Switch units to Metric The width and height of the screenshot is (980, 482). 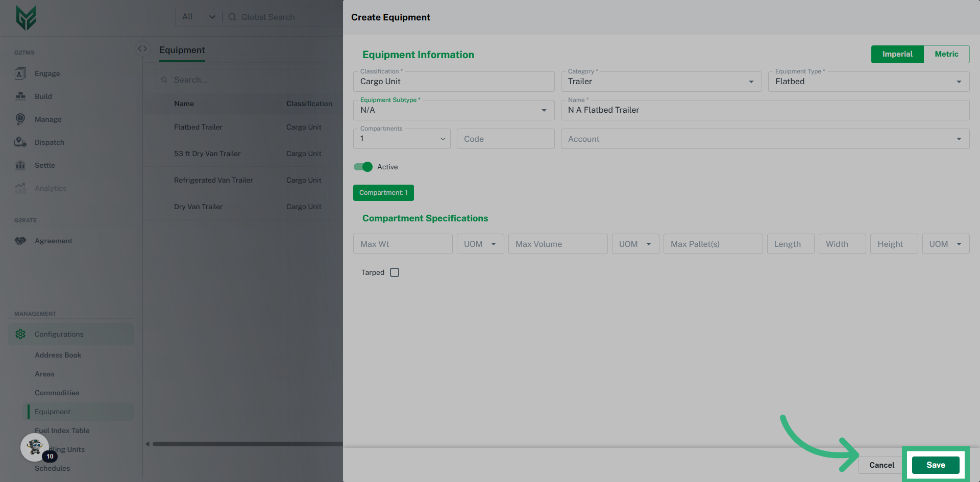click(946, 54)
